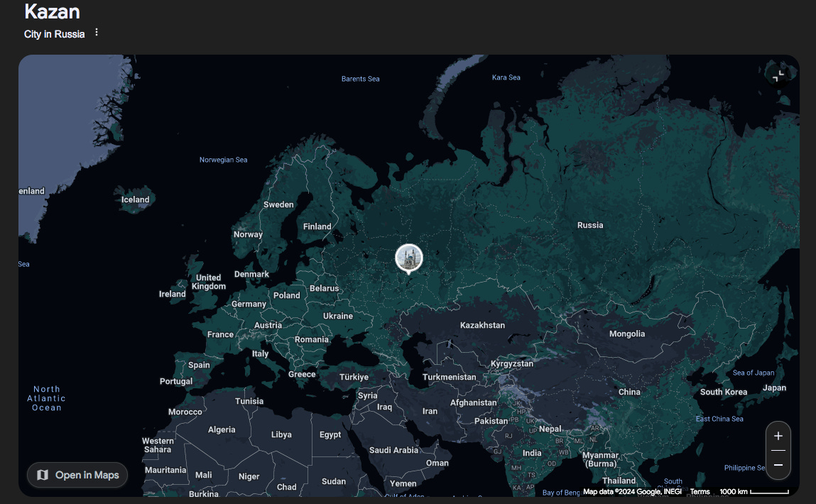
Task: Click the Yemen country label
Action: pyautogui.click(x=403, y=483)
